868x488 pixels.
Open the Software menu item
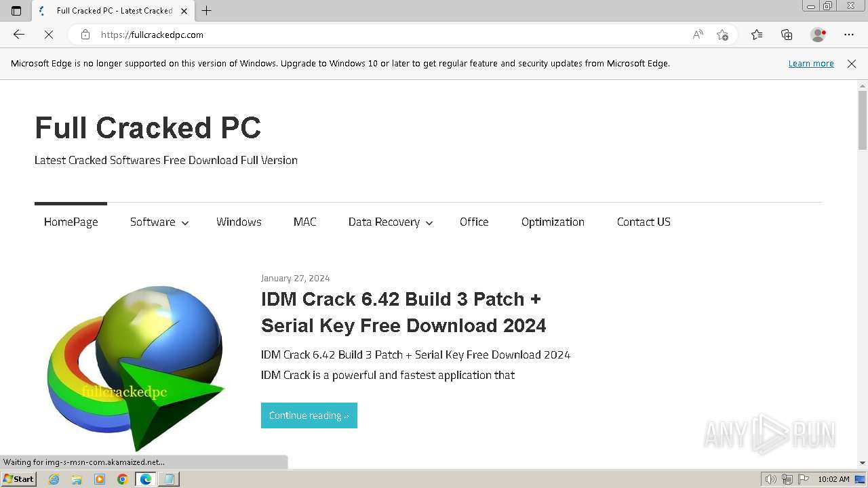pos(153,222)
